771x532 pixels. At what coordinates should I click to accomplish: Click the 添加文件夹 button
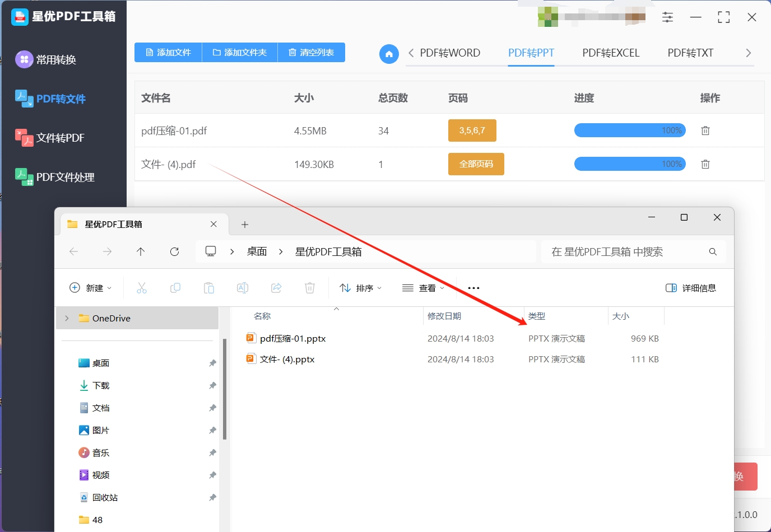click(x=240, y=53)
